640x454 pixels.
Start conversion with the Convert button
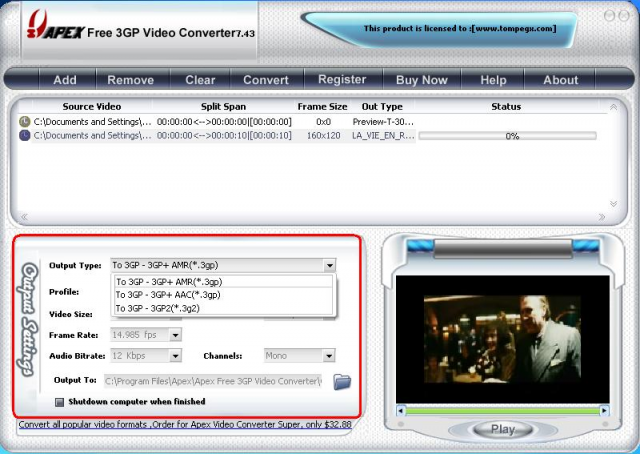266,80
